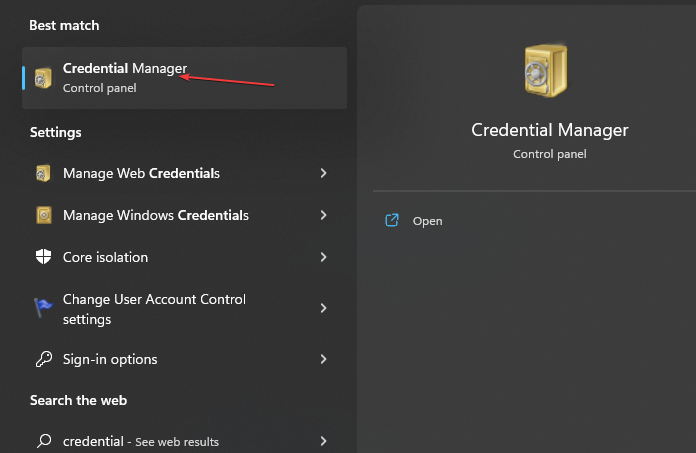696x453 pixels.
Task: Expand Manage Windows Credentials chevron
Action: point(324,215)
